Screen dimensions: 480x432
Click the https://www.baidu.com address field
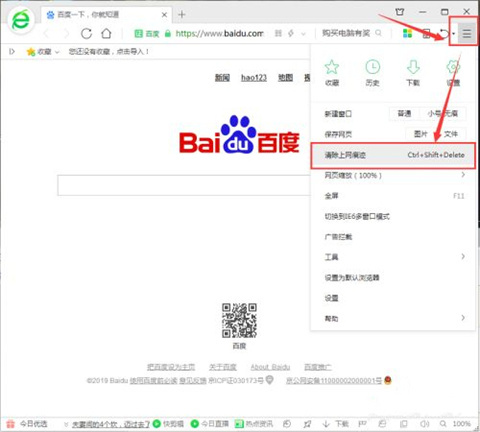coord(219,33)
